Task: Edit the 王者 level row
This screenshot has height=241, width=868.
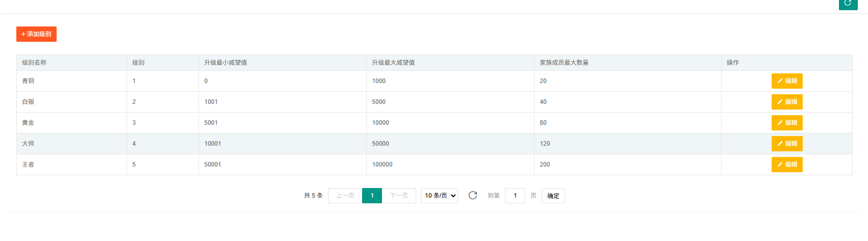Action: (x=786, y=165)
